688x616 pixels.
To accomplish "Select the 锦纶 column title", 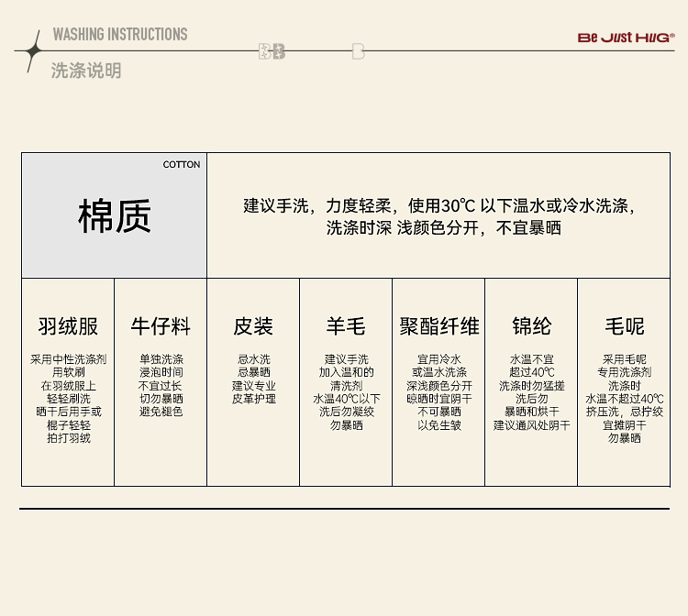I will pos(531,326).
